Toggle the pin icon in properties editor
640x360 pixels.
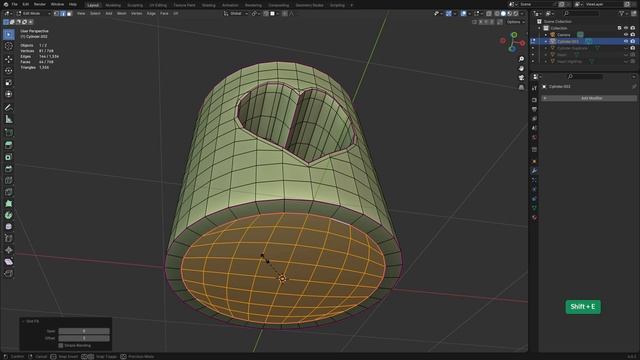pyautogui.click(x=634, y=87)
